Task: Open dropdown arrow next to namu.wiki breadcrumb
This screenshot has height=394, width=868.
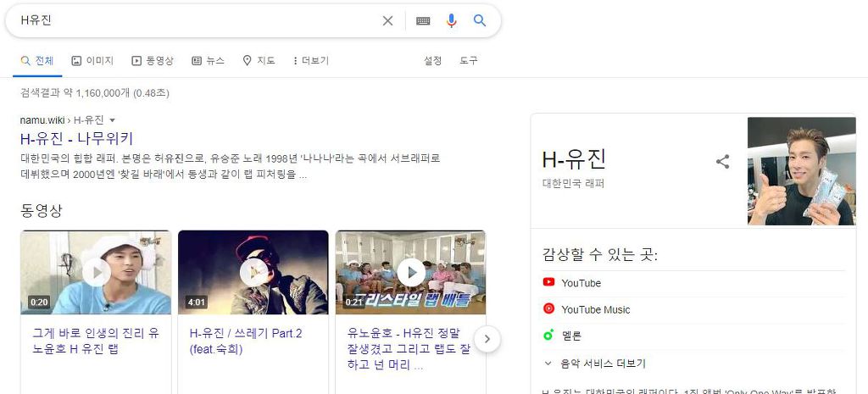Action: (x=113, y=120)
